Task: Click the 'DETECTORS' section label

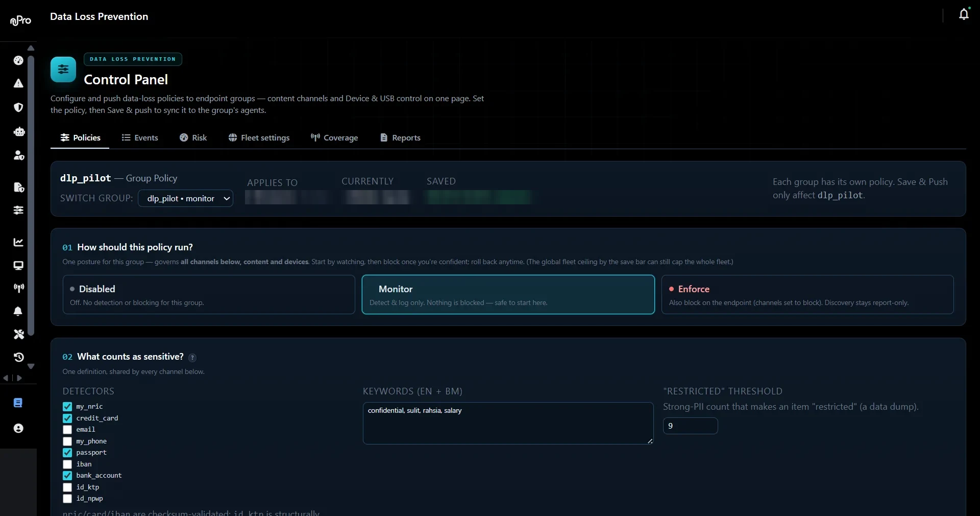Action: 88,391
